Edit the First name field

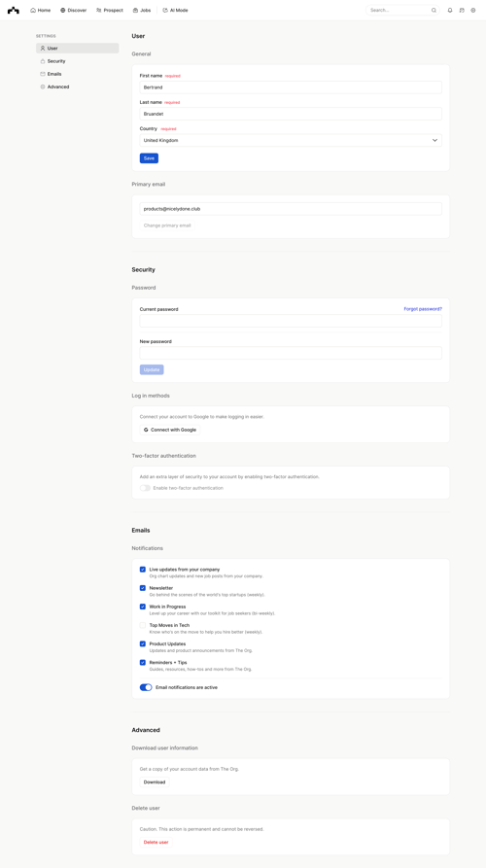tap(291, 87)
